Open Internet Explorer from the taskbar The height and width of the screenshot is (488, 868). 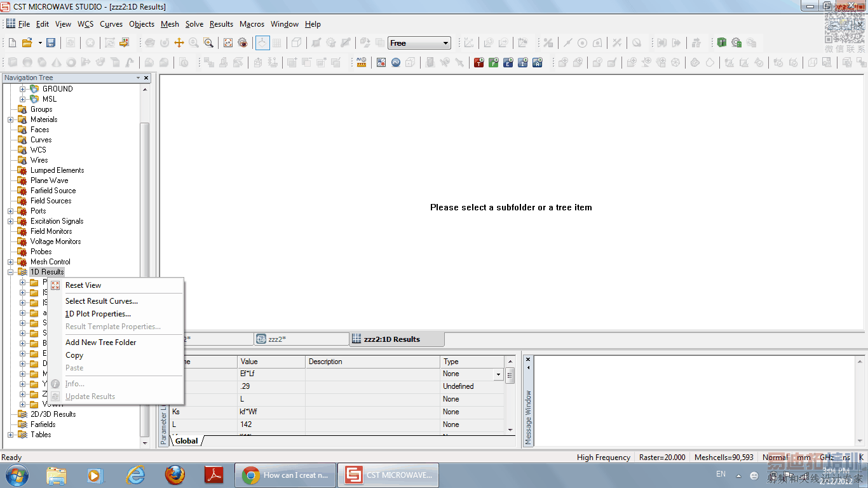click(x=135, y=475)
